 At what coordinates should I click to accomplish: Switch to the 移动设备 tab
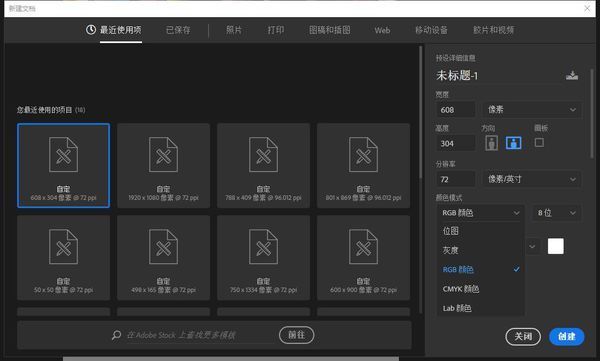(x=431, y=30)
